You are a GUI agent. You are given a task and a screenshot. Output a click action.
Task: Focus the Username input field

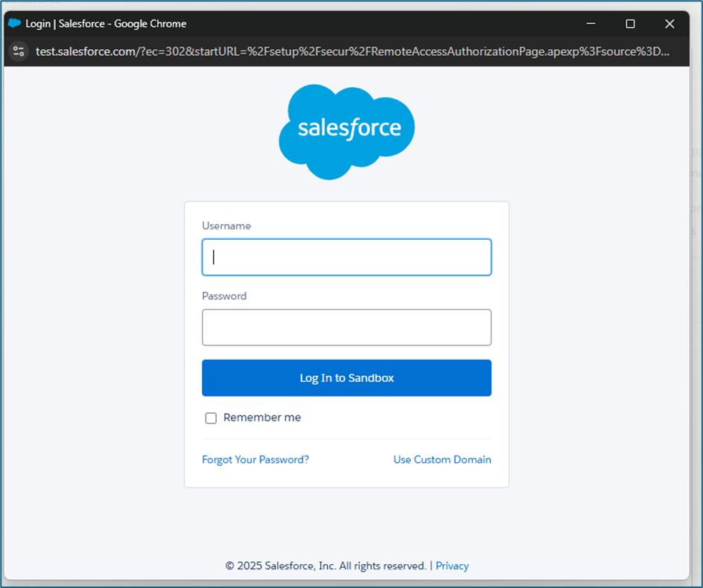346,258
